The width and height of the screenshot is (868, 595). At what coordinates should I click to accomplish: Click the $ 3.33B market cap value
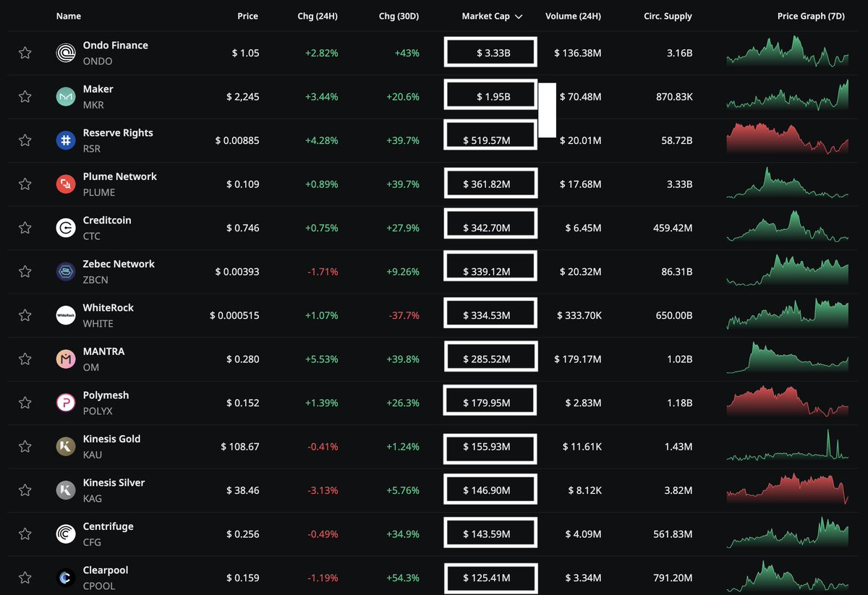tap(493, 53)
